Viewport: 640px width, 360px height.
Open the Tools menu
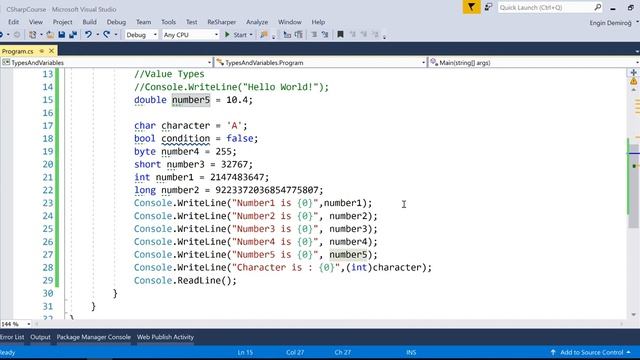coord(168,22)
